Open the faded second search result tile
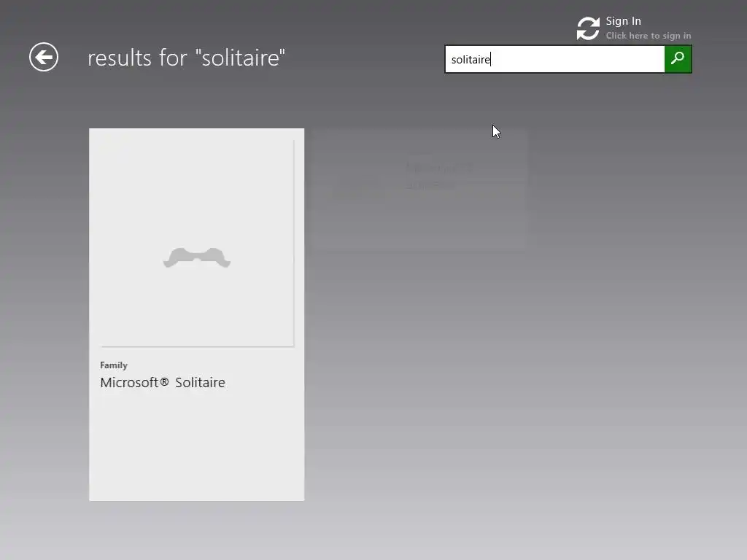 point(419,189)
